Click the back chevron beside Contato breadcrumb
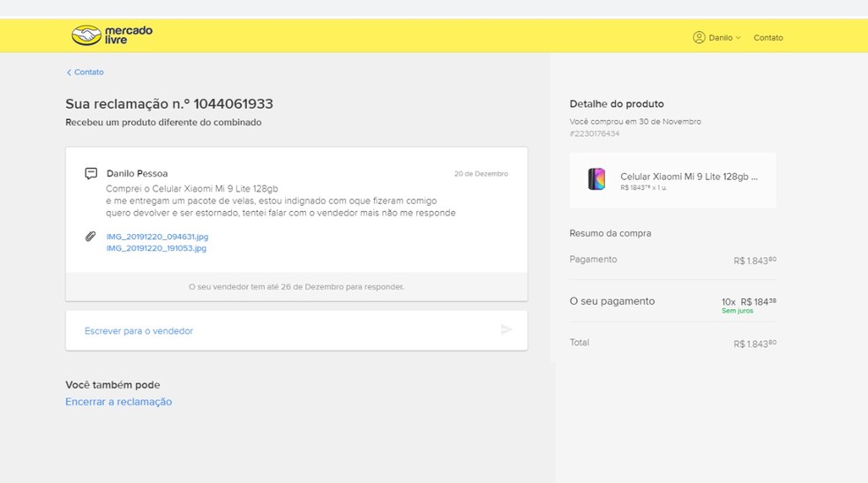868x483 pixels. [x=69, y=72]
